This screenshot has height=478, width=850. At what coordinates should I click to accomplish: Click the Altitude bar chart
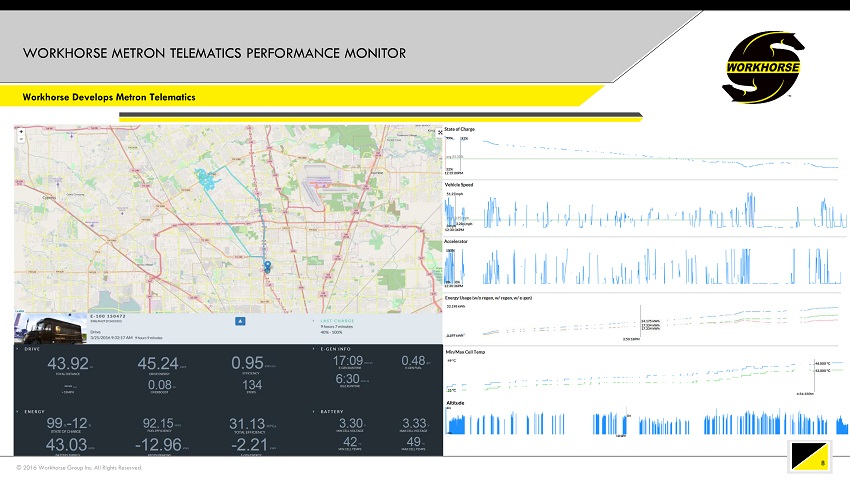click(x=640, y=424)
